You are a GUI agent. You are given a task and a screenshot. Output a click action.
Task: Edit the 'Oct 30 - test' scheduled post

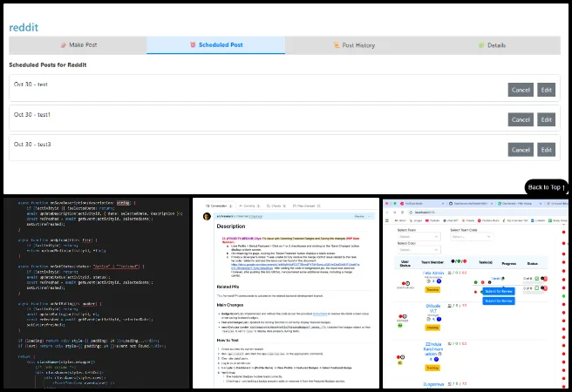coord(546,90)
